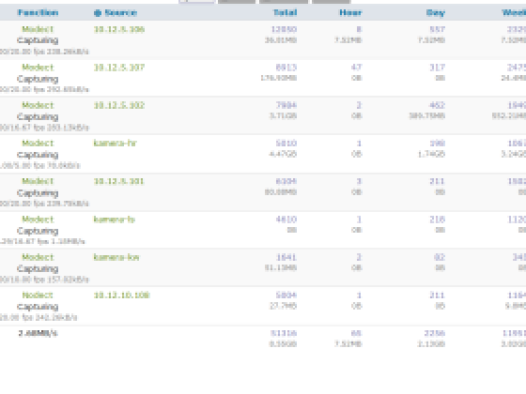
Task: Open the 10.12.5.101 source link
Action: coord(119,181)
